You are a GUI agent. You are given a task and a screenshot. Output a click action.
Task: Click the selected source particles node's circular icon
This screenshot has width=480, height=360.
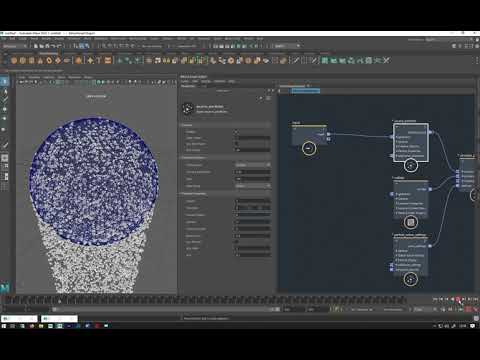pyautogui.click(x=411, y=165)
